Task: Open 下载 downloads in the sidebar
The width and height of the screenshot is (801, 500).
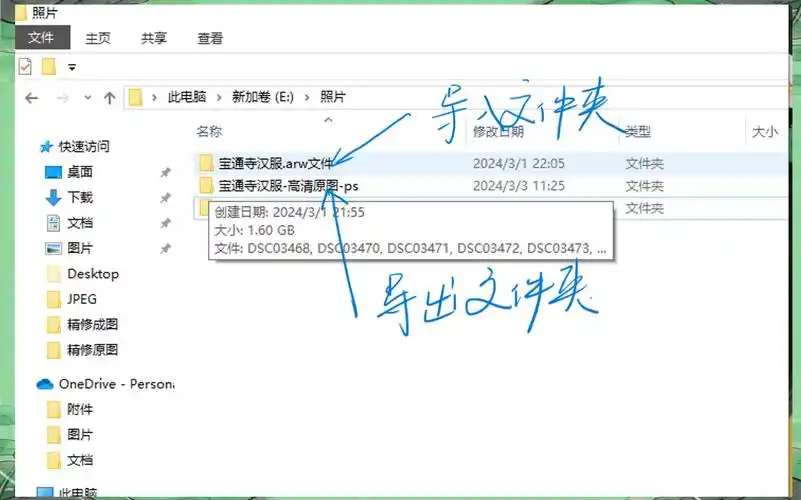Action: [x=80, y=197]
